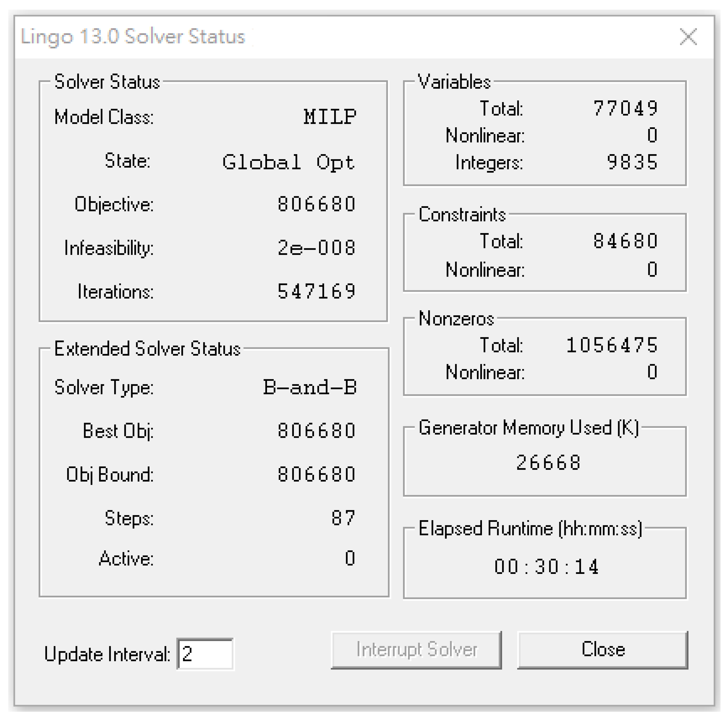Click the Lingo 13.0 Solver Status title

pos(133,37)
